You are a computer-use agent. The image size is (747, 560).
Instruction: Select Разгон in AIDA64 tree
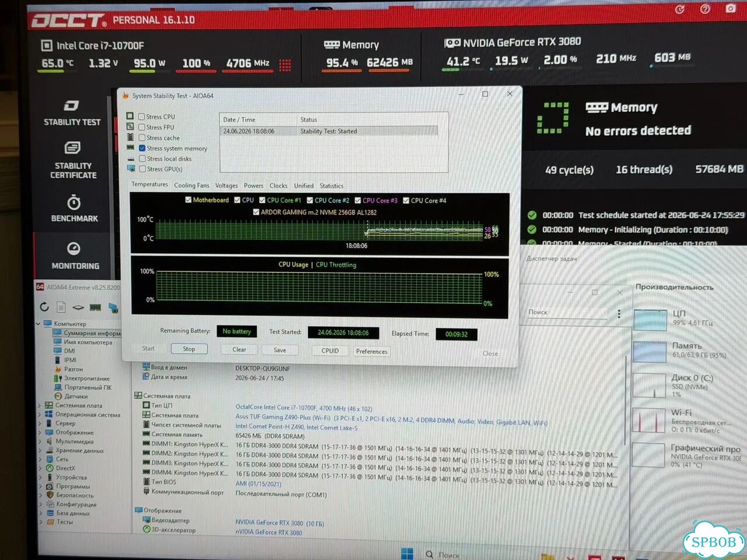(x=69, y=369)
